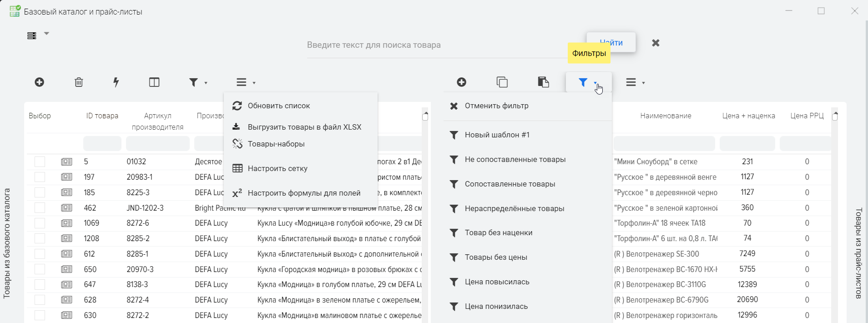Click the split columns layout icon
The width and height of the screenshot is (868, 323).
pos(154,82)
